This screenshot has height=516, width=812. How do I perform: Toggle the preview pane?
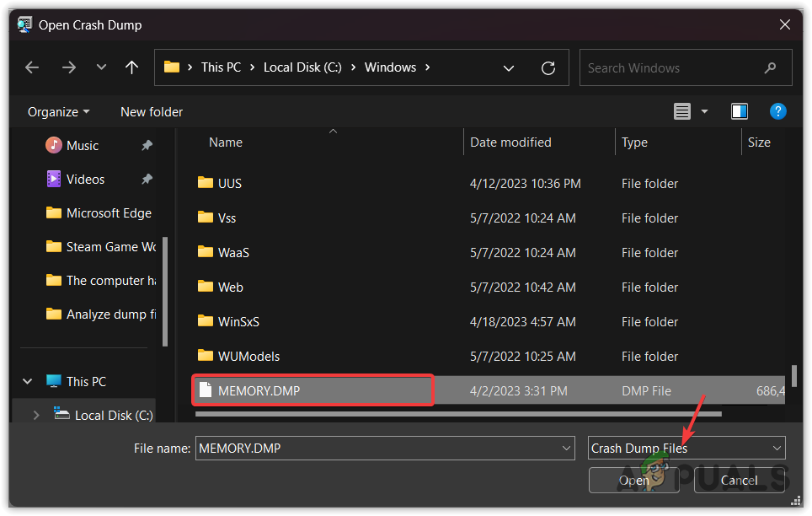click(739, 111)
